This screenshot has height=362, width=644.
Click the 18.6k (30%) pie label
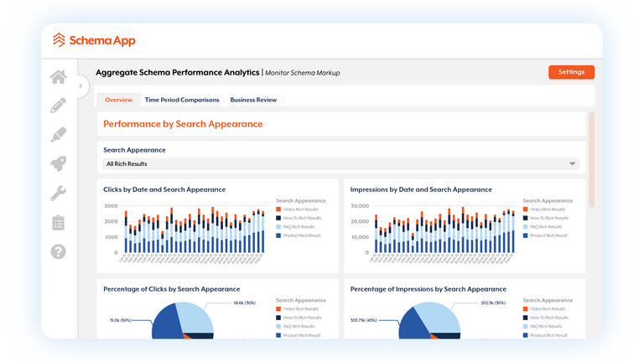tap(244, 303)
